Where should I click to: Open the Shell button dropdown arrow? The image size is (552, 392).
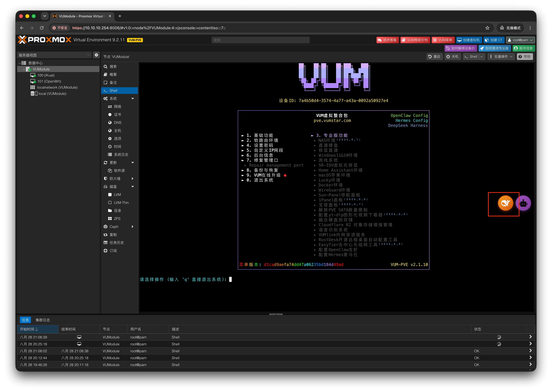point(482,56)
